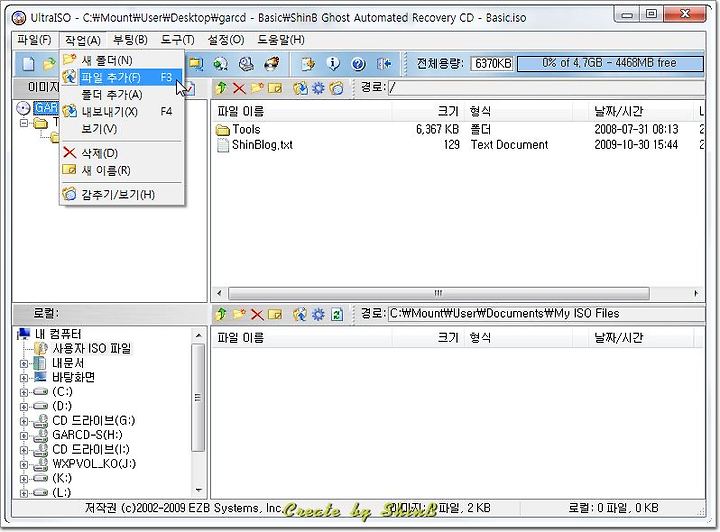Expand the (K:) drive node
The height and width of the screenshot is (532, 720).
pyautogui.click(x=24, y=479)
